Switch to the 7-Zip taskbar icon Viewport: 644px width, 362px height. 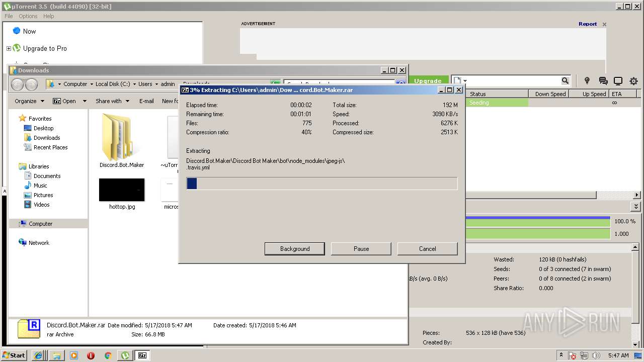143,355
